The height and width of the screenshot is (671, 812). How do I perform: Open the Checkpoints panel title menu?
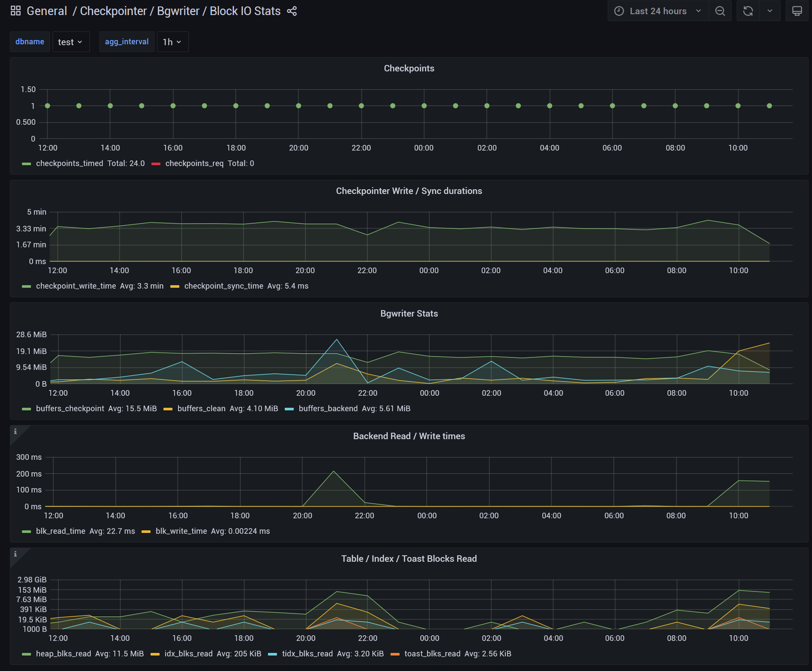pos(409,68)
